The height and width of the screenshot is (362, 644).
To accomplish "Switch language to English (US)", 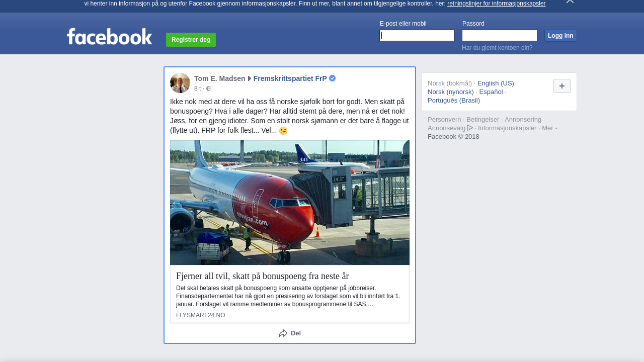I will (x=496, y=83).
